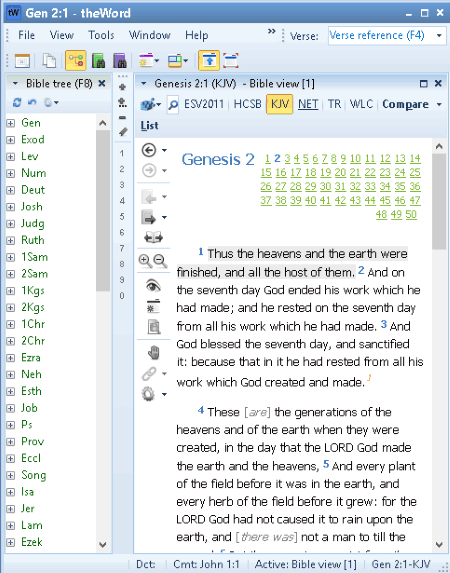Click the chain link icon
This screenshot has width=450, height=573.
pos(149,373)
